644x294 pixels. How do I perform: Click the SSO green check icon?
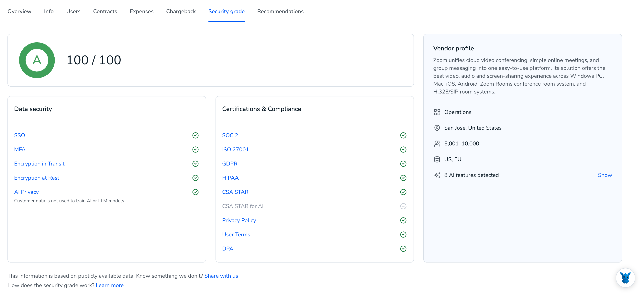click(195, 135)
